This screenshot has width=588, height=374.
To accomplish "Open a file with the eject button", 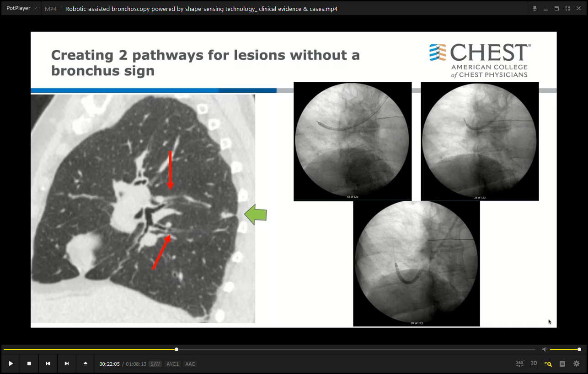I will pyautogui.click(x=85, y=363).
